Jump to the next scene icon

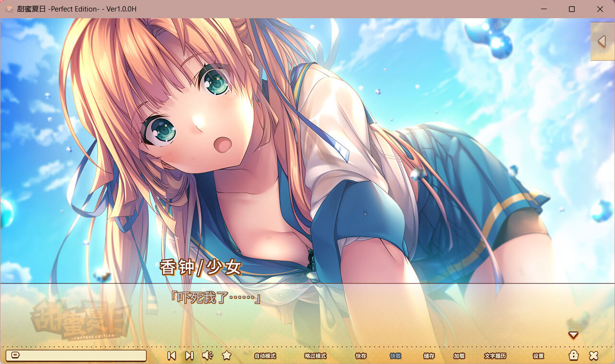click(x=189, y=355)
